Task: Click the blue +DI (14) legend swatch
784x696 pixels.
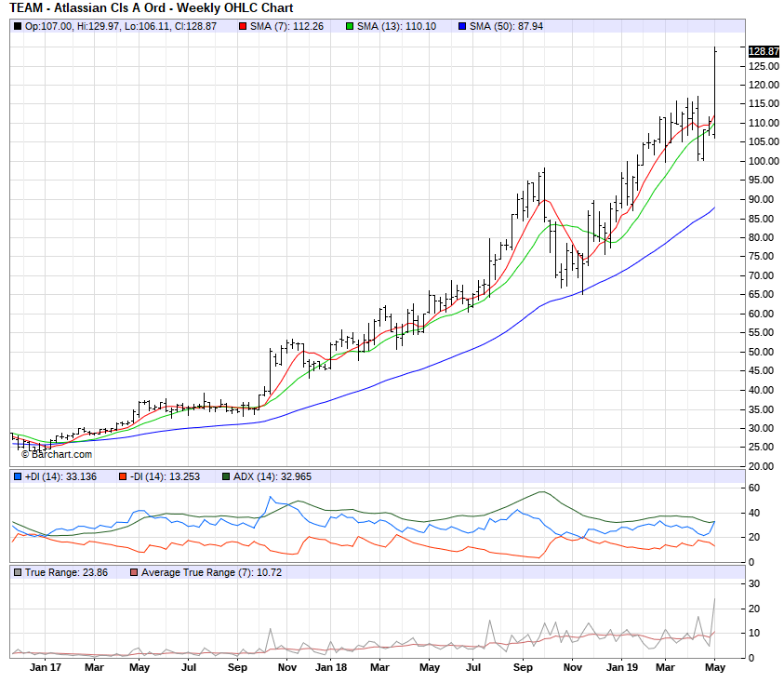Action: pos(18,476)
